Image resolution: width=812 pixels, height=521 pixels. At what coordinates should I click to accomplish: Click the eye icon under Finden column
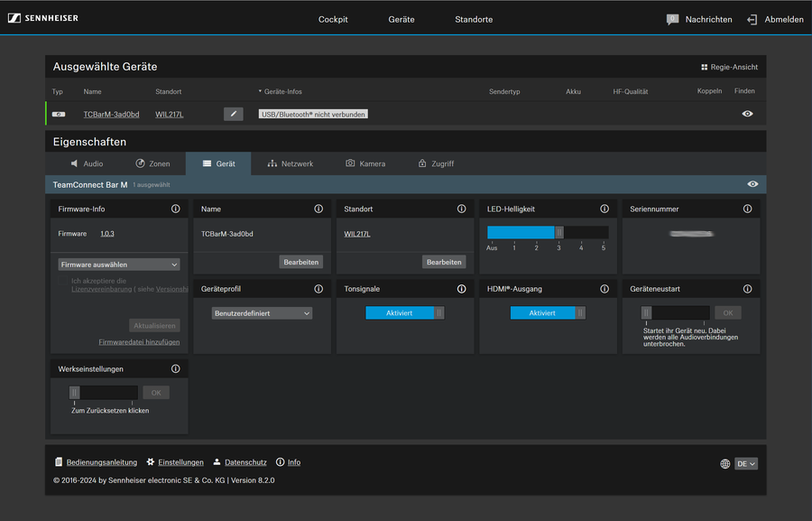coord(747,114)
